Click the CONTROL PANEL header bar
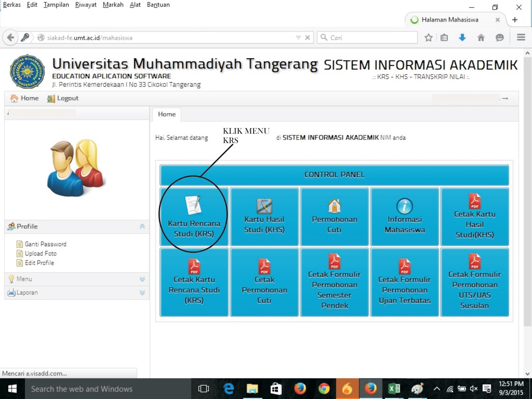The width and height of the screenshot is (532, 399). 334,175
